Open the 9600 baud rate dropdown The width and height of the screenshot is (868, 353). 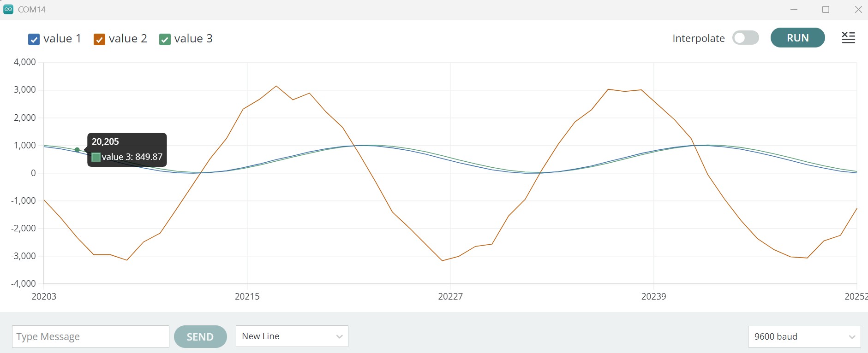[x=804, y=336]
